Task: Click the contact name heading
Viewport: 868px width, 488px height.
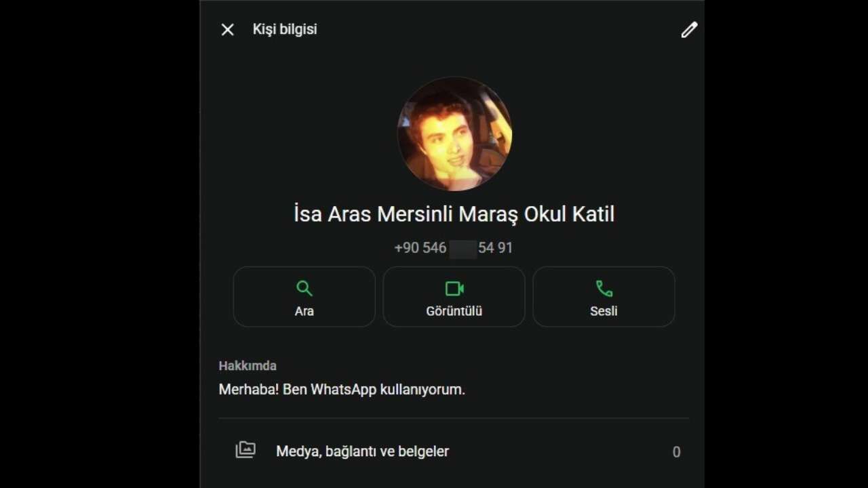Action: pyautogui.click(x=454, y=214)
